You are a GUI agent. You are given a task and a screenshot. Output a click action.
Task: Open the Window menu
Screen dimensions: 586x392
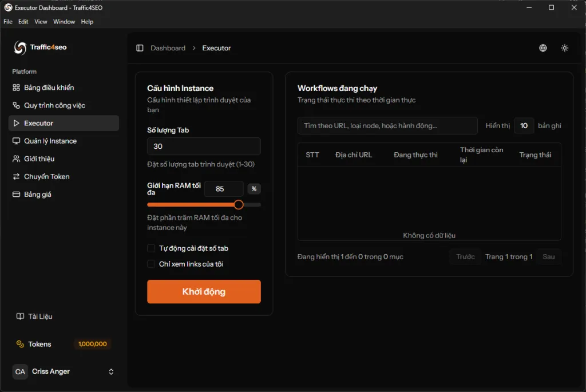[64, 22]
